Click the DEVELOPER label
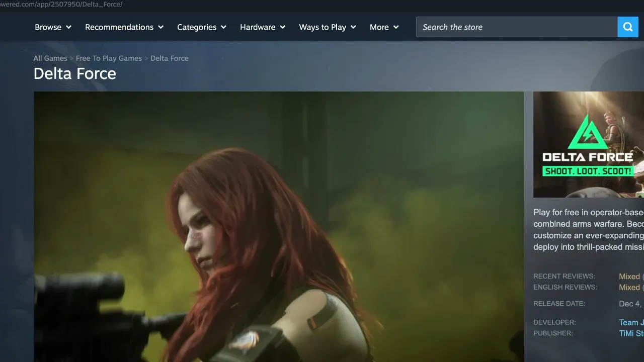The height and width of the screenshot is (362, 644). [x=554, y=322]
